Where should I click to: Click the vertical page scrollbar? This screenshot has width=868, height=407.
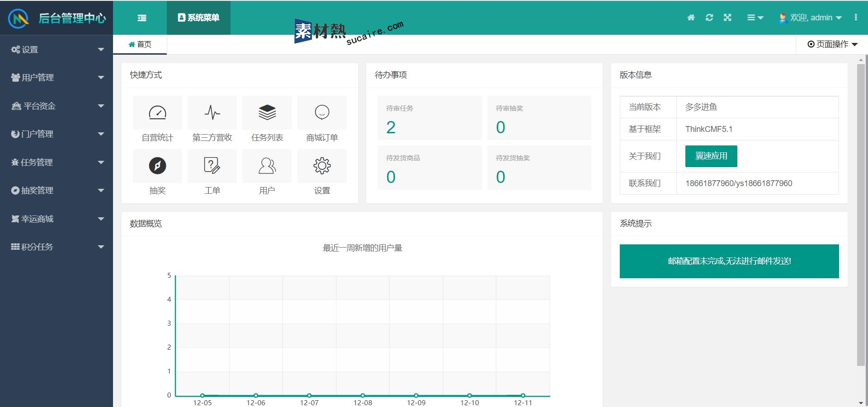coord(861,215)
